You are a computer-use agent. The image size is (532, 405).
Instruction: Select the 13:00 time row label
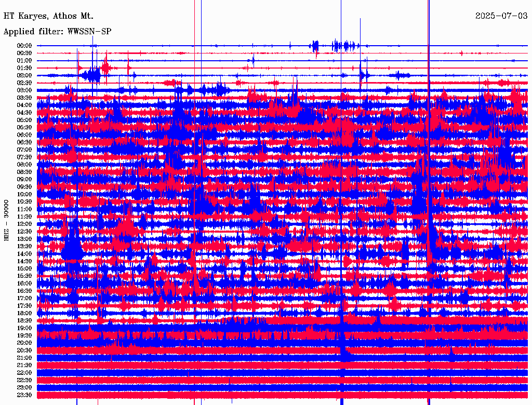pyautogui.click(x=24, y=239)
